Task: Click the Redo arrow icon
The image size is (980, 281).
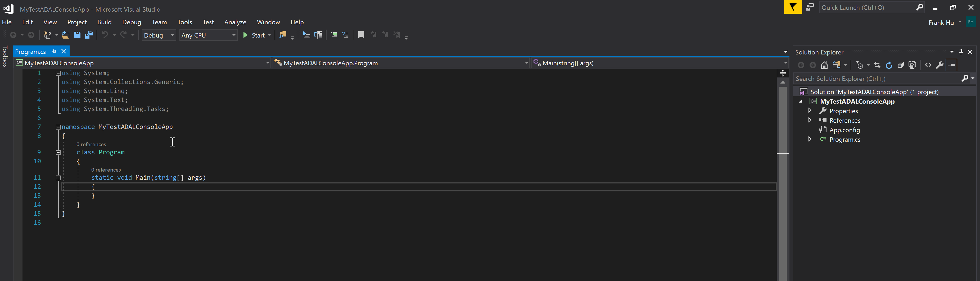Action: coord(123,35)
